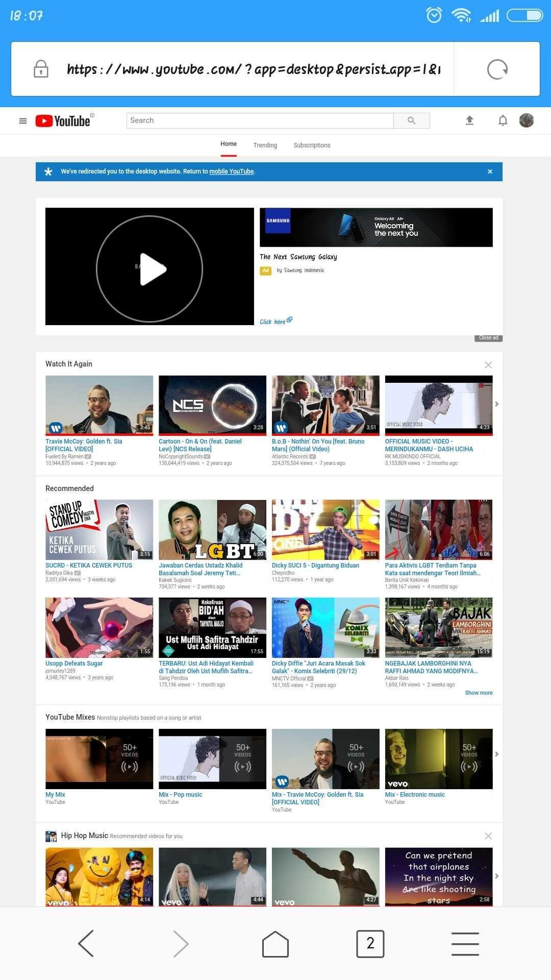
Task: Open Cartoon - On & On video title
Action: click(x=200, y=445)
